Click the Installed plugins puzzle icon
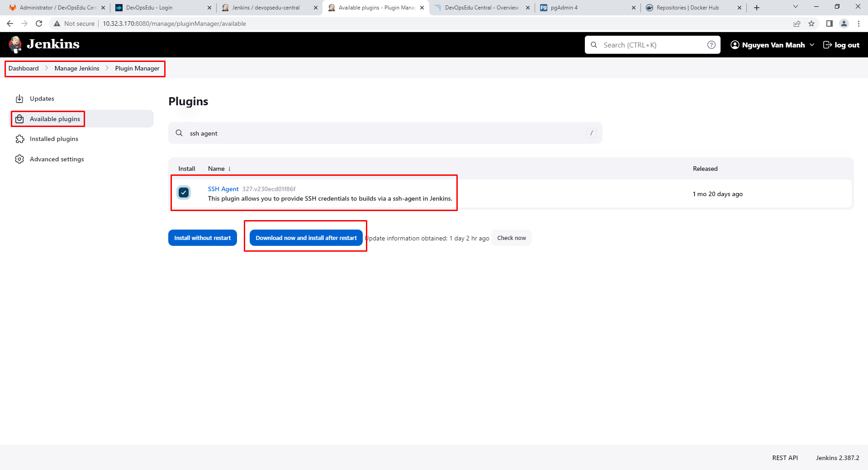 (x=19, y=139)
